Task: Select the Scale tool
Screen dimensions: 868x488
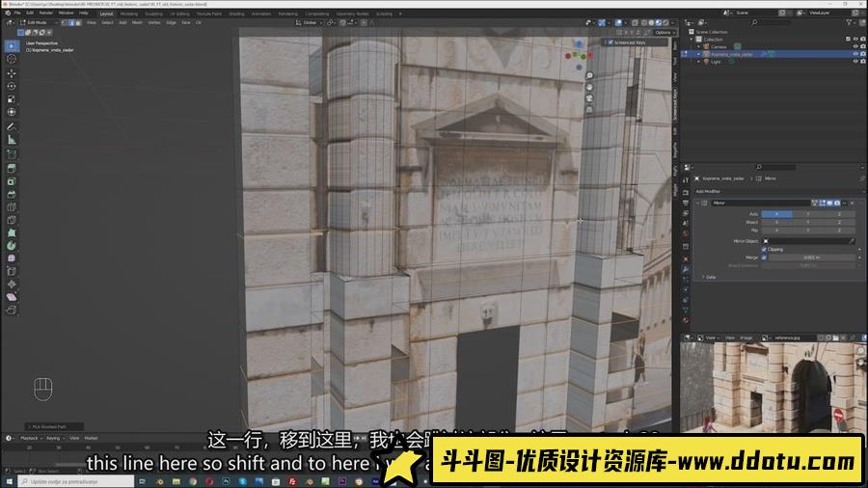Action: pyautogui.click(x=11, y=99)
